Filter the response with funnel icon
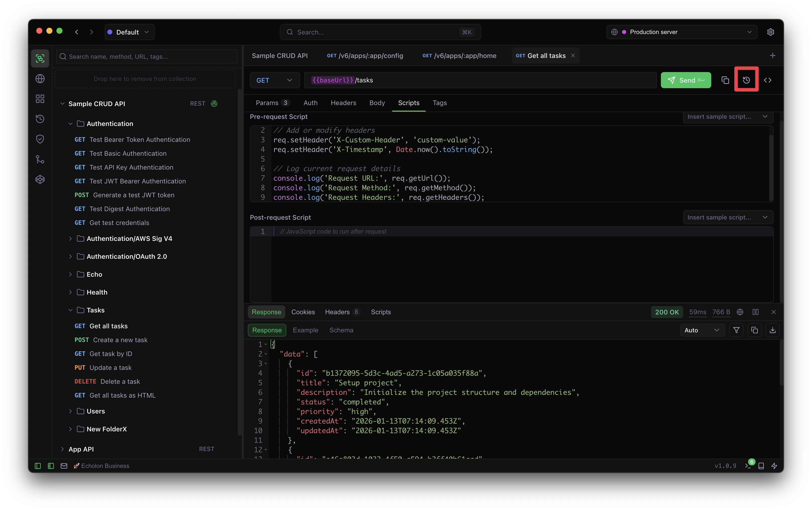The height and width of the screenshot is (510, 812). (x=736, y=330)
